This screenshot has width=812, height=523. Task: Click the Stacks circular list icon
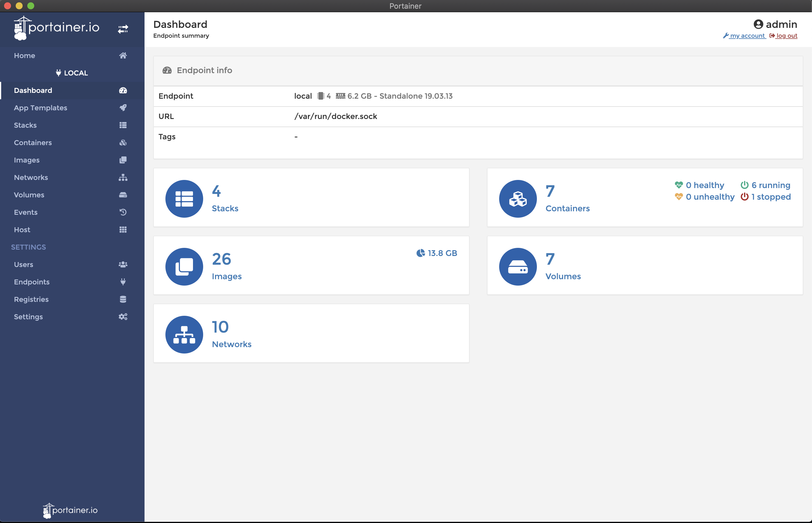pos(184,199)
